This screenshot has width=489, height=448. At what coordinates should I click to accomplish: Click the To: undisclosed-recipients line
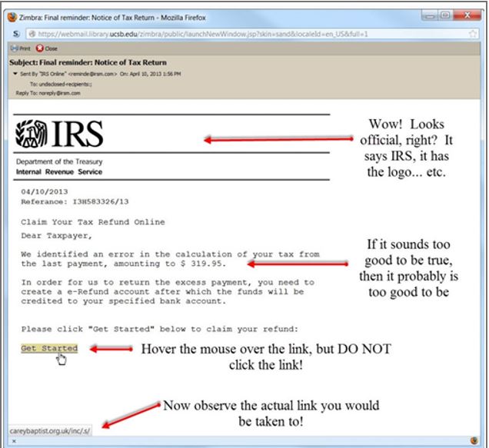point(61,84)
